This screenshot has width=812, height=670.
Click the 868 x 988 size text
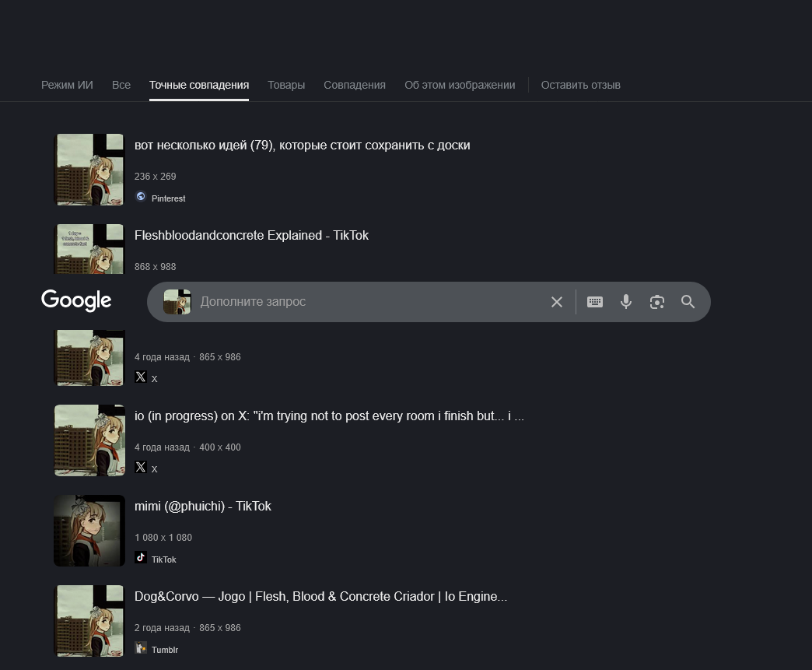click(156, 267)
